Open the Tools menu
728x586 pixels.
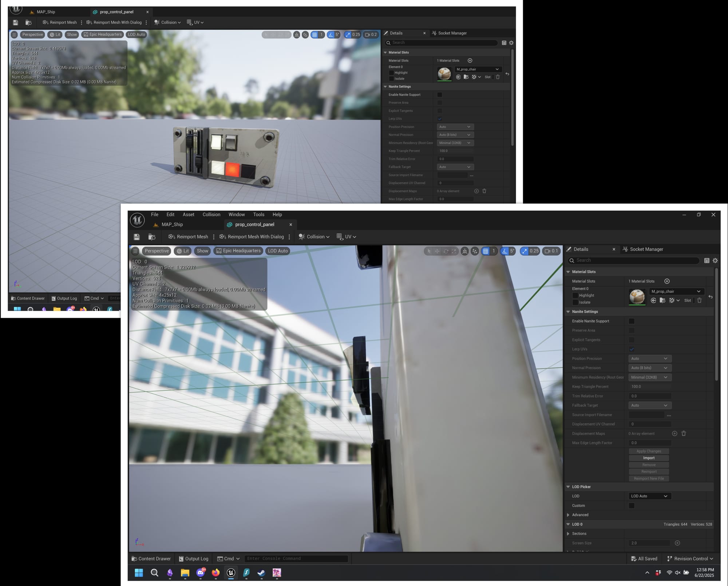pyautogui.click(x=258, y=215)
